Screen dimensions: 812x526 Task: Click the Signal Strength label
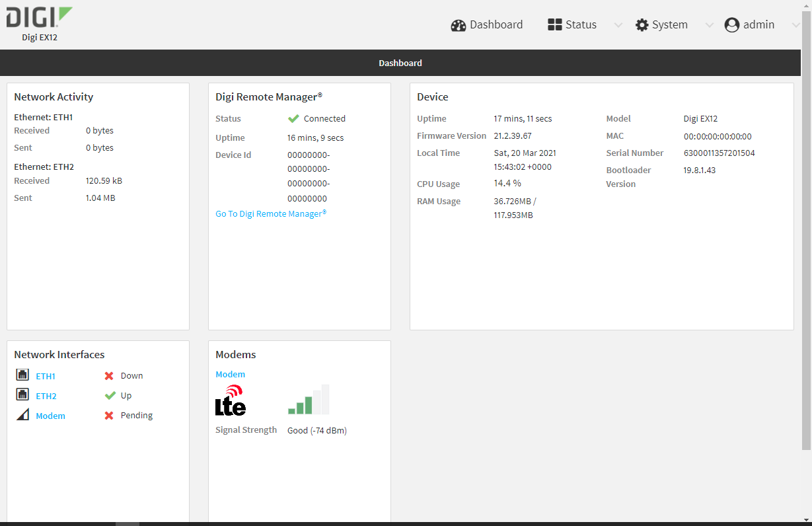coord(246,430)
